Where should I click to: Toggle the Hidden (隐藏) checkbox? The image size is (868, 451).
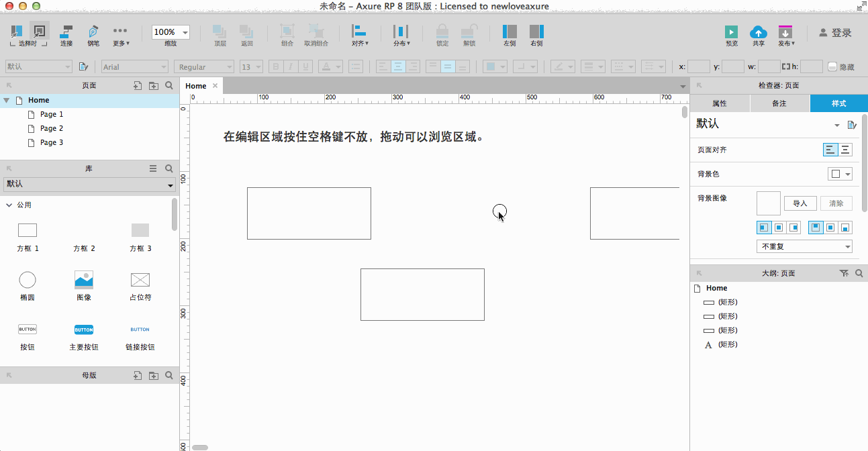tap(832, 67)
